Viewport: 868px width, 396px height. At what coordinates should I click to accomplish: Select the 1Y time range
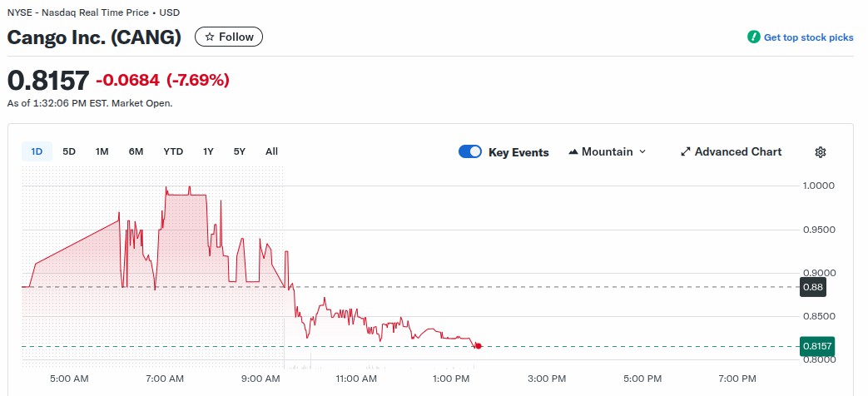click(208, 151)
